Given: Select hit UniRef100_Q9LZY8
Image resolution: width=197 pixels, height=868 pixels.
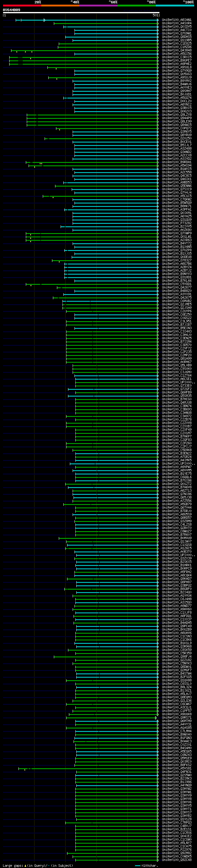Looking at the screenshot, I should click(177, 115).
